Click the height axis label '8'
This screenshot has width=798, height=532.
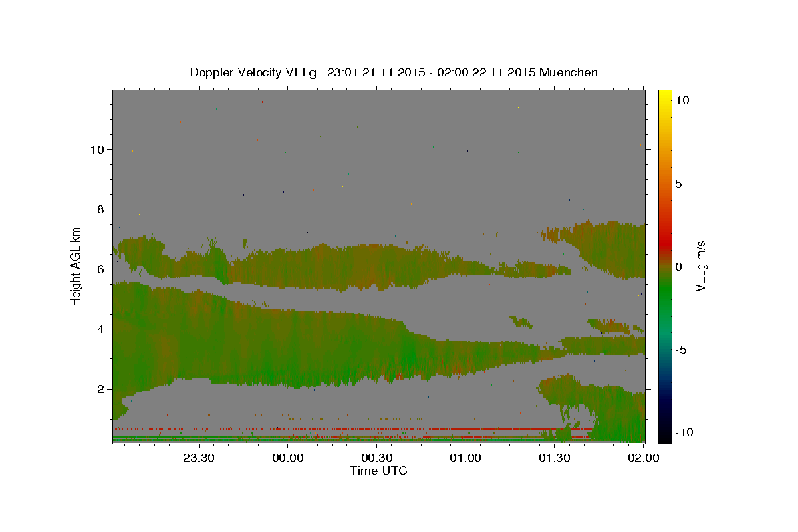click(x=100, y=209)
